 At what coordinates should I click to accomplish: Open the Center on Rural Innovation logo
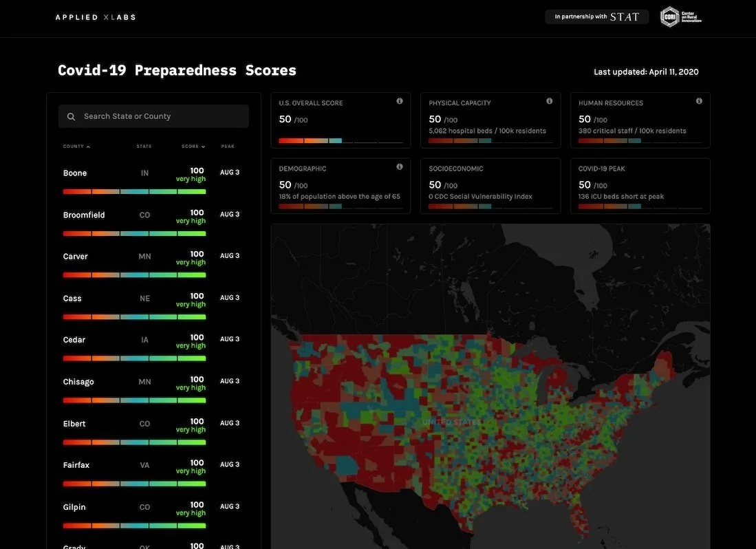[681, 17]
